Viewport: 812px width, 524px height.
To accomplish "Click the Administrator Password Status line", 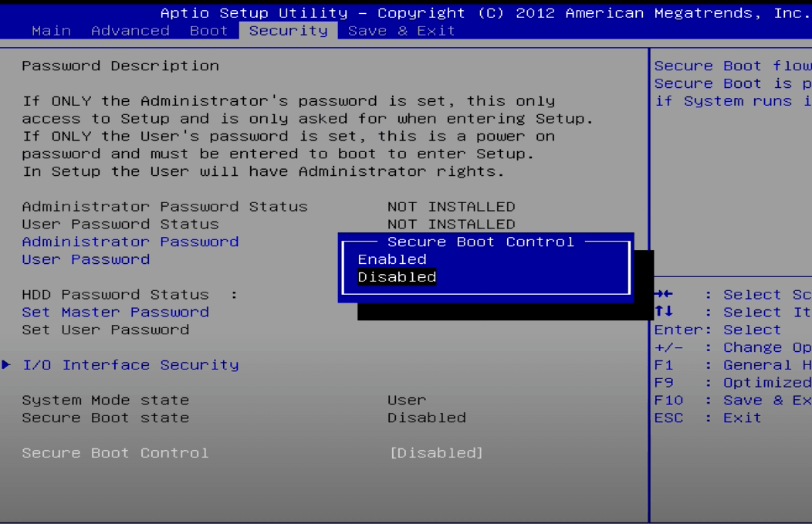I will pos(156,206).
